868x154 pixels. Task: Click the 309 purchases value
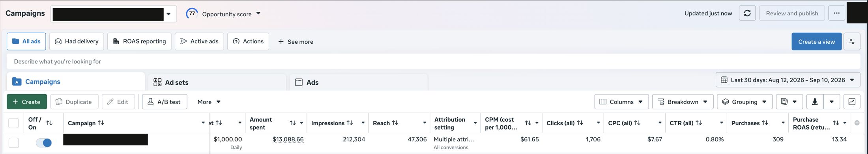click(x=778, y=139)
